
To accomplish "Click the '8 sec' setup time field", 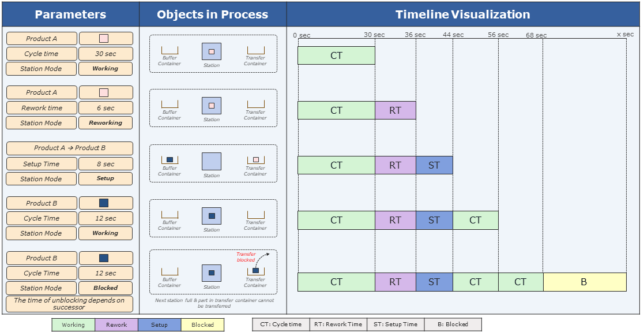I will tap(106, 164).
